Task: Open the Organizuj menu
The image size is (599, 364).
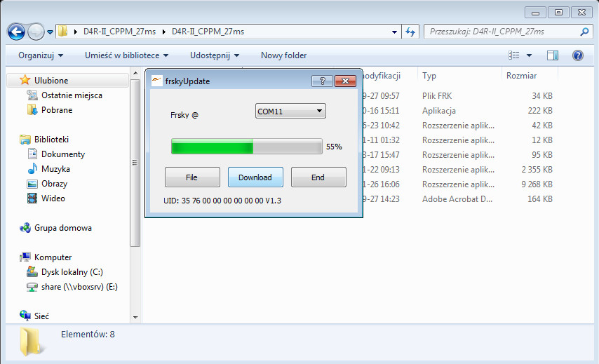Action: (x=41, y=55)
